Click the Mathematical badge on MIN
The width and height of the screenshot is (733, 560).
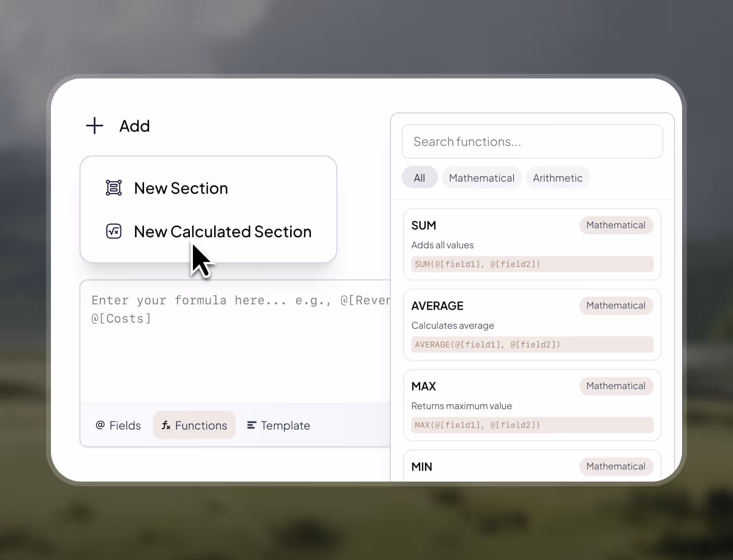616,466
